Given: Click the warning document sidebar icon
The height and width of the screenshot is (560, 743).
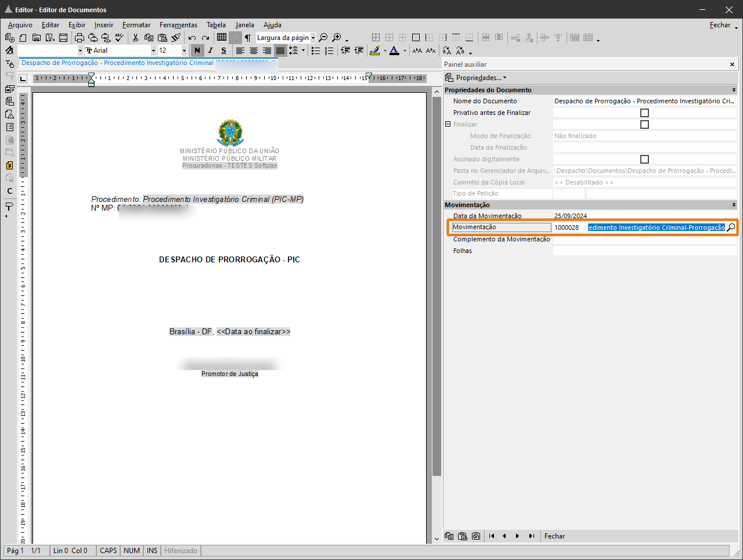Looking at the screenshot, I should (x=9, y=114).
